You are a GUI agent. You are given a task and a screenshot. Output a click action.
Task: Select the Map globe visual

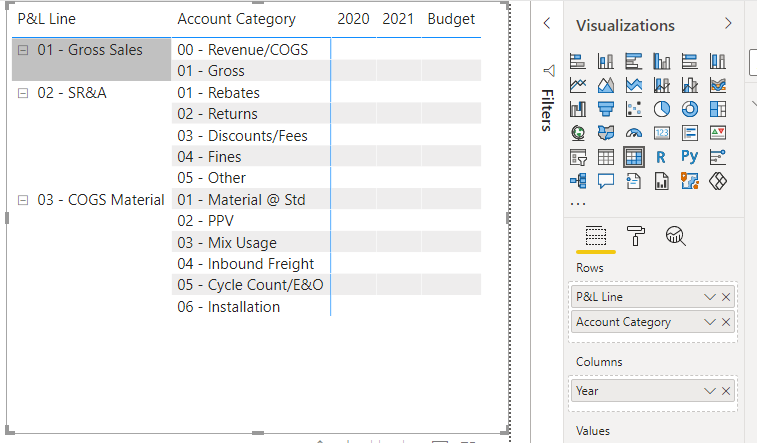click(x=578, y=133)
